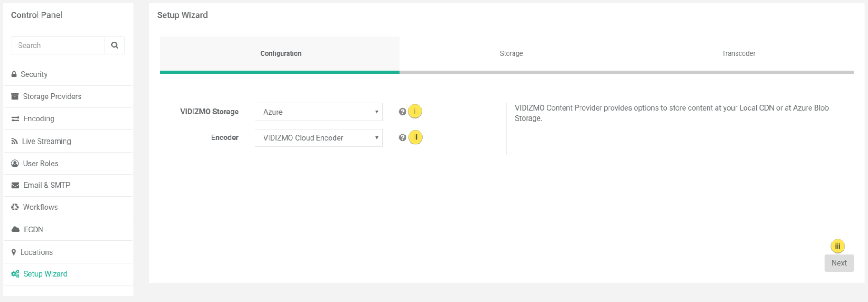This screenshot has width=868, height=302.
Task: Select Setup Wizard in sidebar
Action: coord(68,274)
